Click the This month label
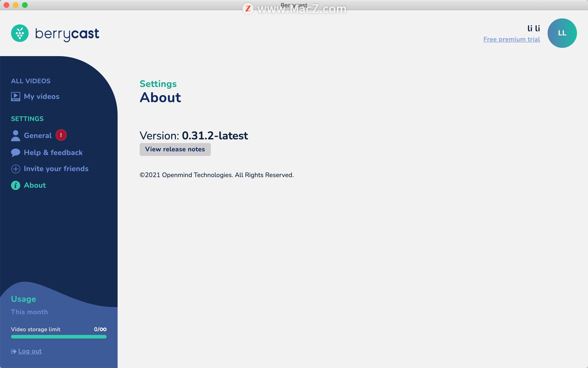The height and width of the screenshot is (368, 588). click(x=29, y=312)
